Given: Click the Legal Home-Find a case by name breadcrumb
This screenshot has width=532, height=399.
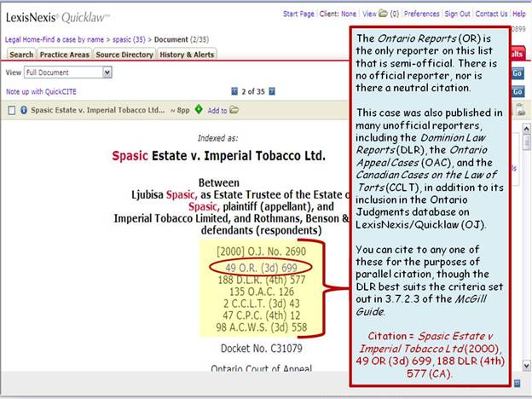Looking at the screenshot, I should tap(55, 40).
